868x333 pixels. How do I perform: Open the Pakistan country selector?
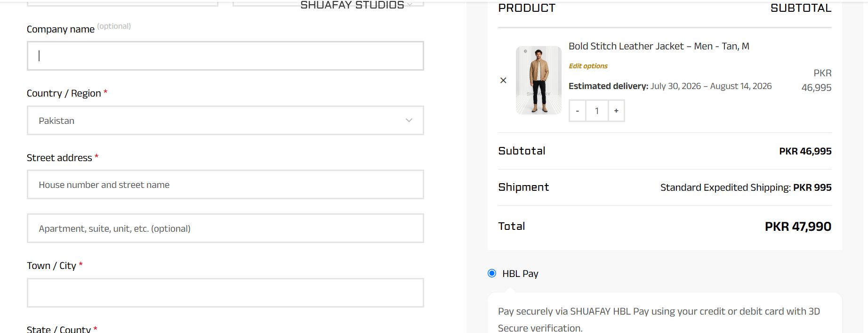point(225,120)
